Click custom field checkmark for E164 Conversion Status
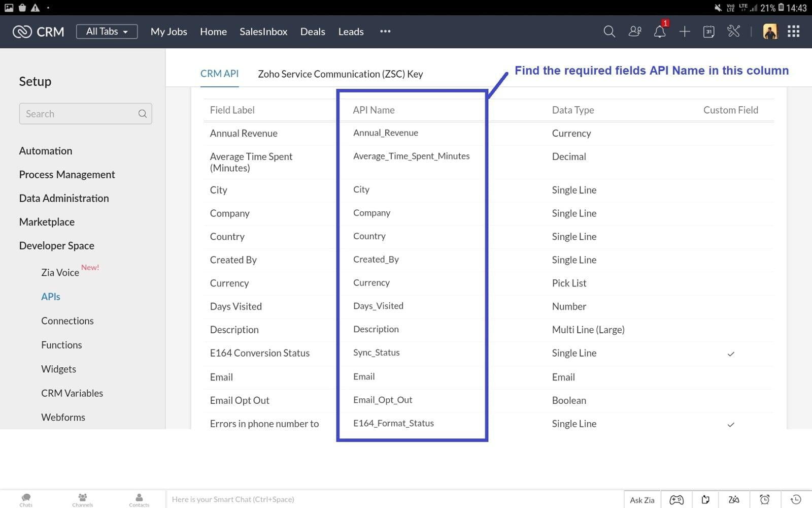Viewport: 812px width, 508px height. [x=731, y=354]
